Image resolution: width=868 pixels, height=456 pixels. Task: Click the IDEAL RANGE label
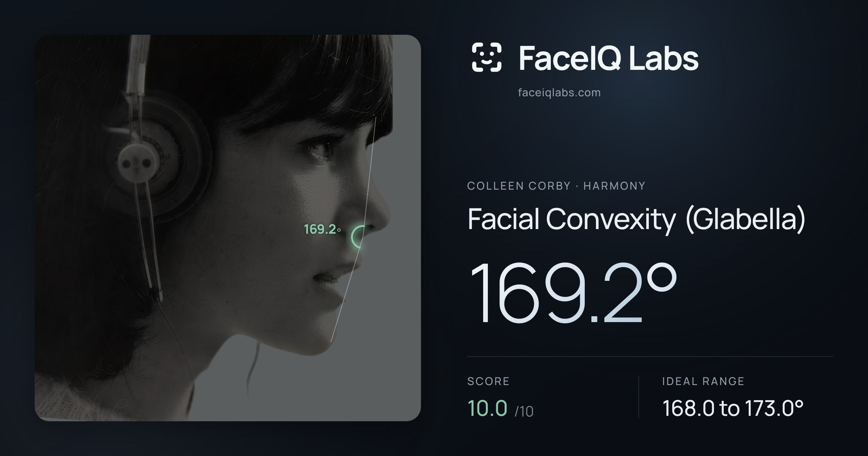(703, 381)
